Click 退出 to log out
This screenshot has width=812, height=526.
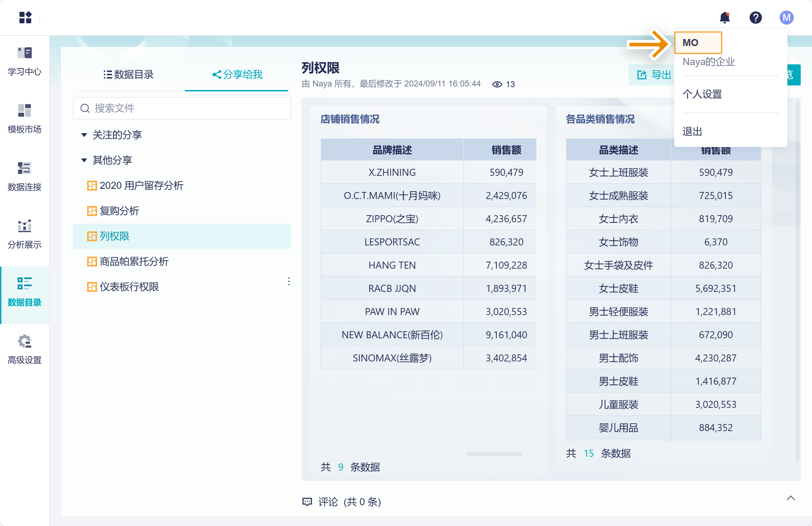[692, 131]
